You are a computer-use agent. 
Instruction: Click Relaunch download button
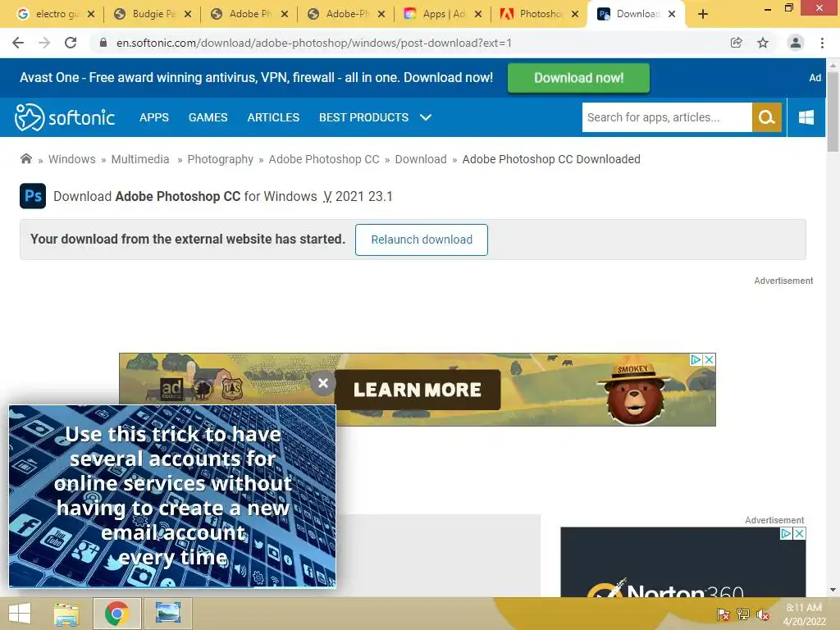click(x=422, y=240)
